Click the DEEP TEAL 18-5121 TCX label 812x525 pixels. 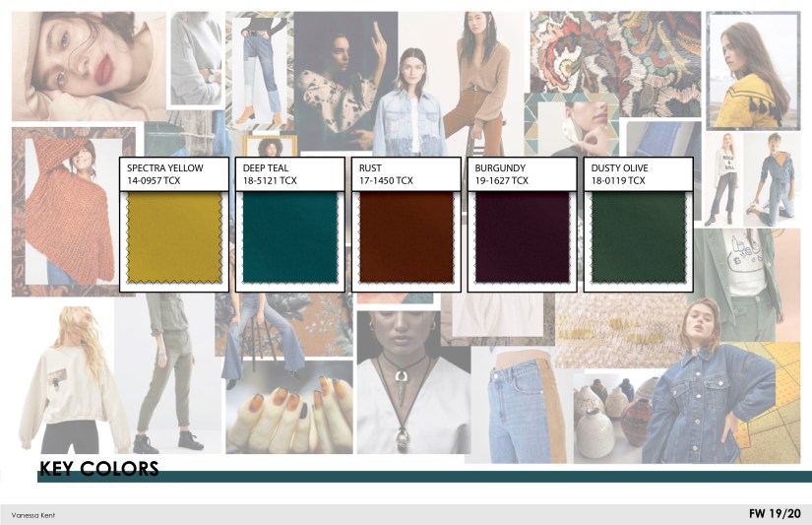(270, 174)
